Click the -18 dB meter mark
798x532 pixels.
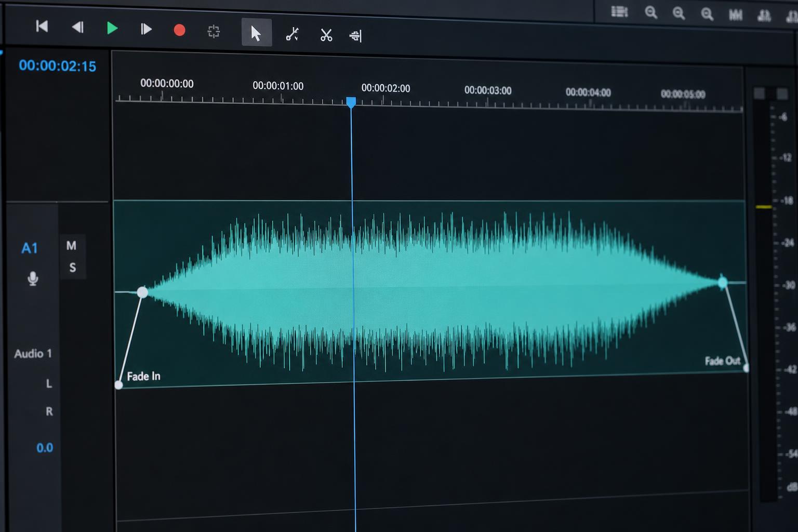pos(786,201)
